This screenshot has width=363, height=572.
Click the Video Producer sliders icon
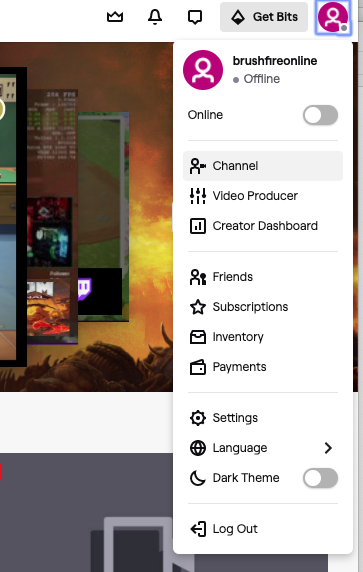click(198, 196)
